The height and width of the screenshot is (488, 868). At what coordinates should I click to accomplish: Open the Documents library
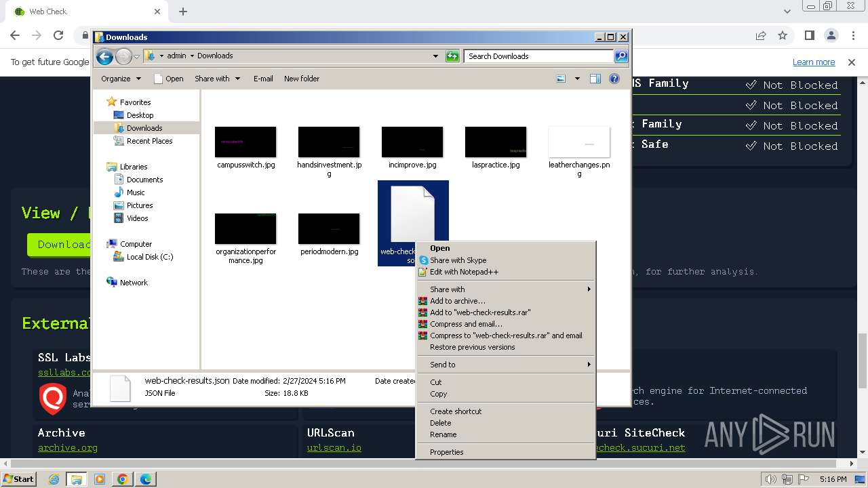[144, 180]
